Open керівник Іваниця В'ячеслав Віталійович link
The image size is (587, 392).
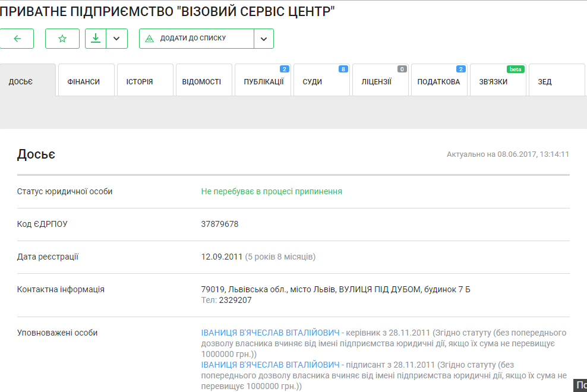[270, 333]
